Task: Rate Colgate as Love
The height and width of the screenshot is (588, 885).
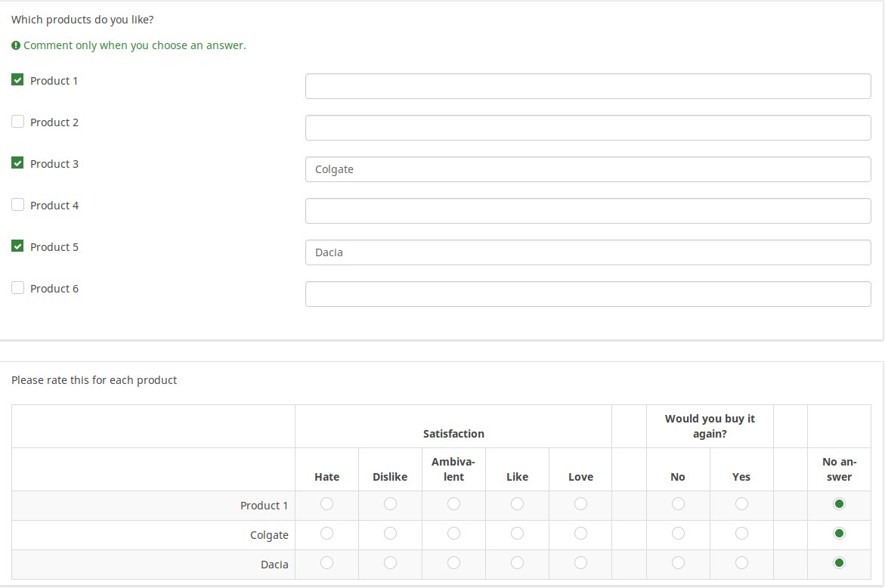Action: (x=580, y=534)
